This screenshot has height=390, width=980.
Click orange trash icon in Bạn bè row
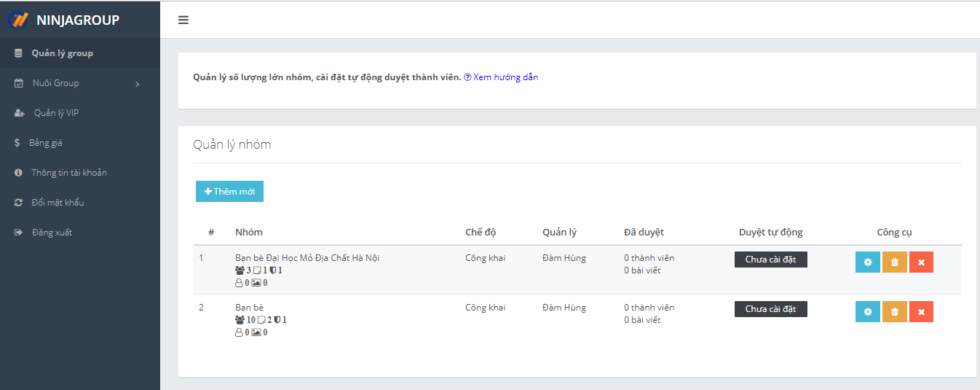[894, 311]
